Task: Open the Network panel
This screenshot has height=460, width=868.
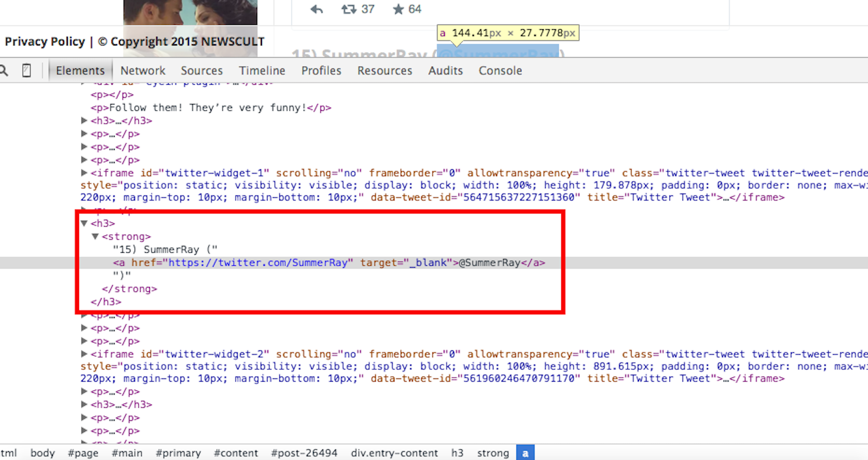Action: [x=142, y=70]
